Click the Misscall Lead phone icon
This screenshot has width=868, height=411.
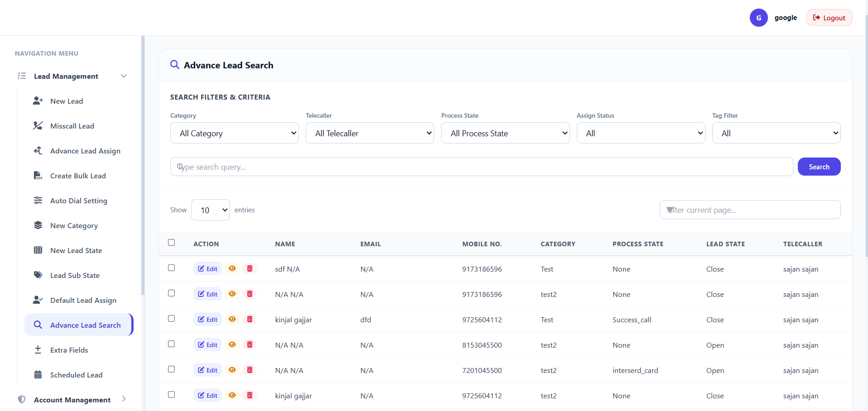[x=38, y=126]
